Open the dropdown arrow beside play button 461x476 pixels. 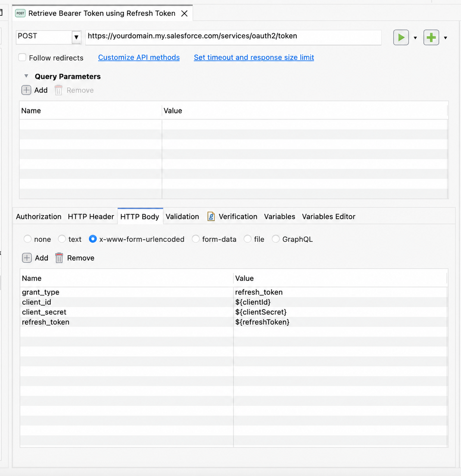(415, 38)
